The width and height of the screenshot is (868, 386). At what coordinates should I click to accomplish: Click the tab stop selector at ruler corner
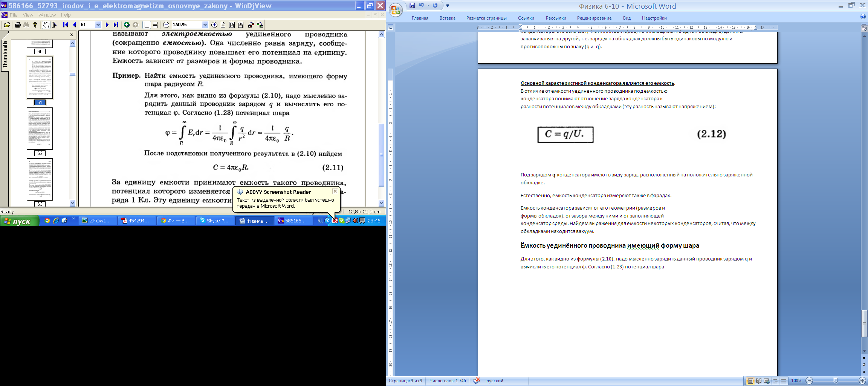click(391, 28)
